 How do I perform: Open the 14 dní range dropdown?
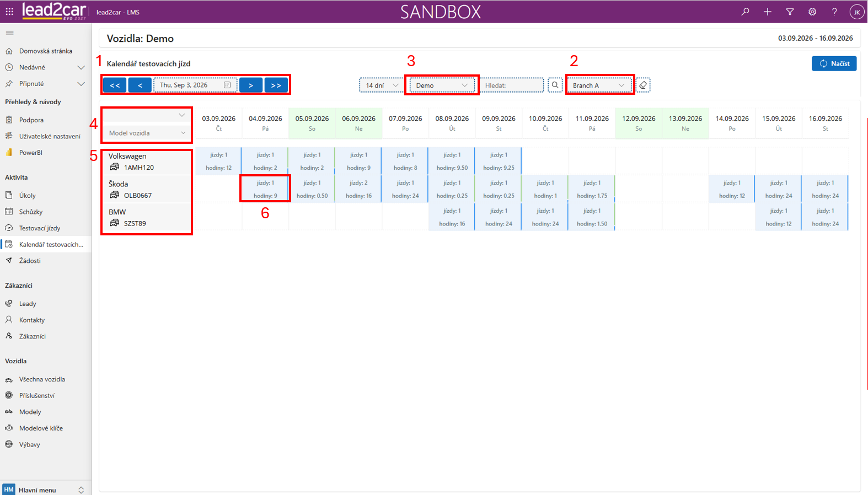[x=381, y=85]
